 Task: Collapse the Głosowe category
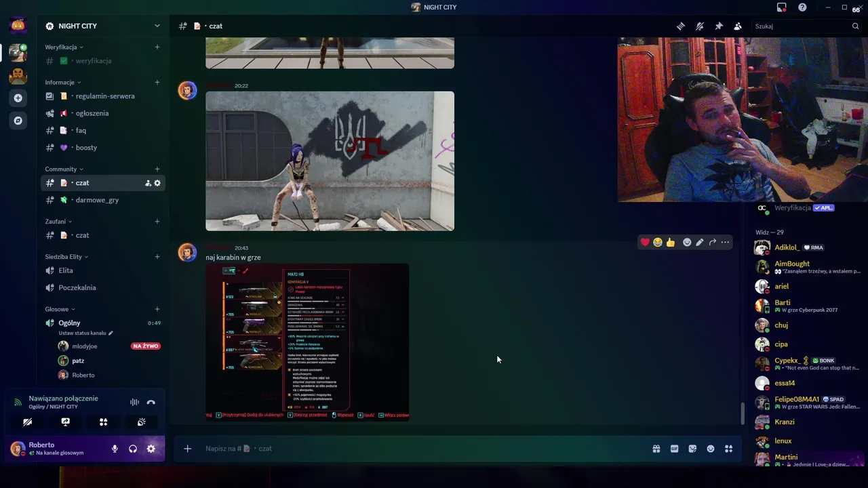[60, 309]
